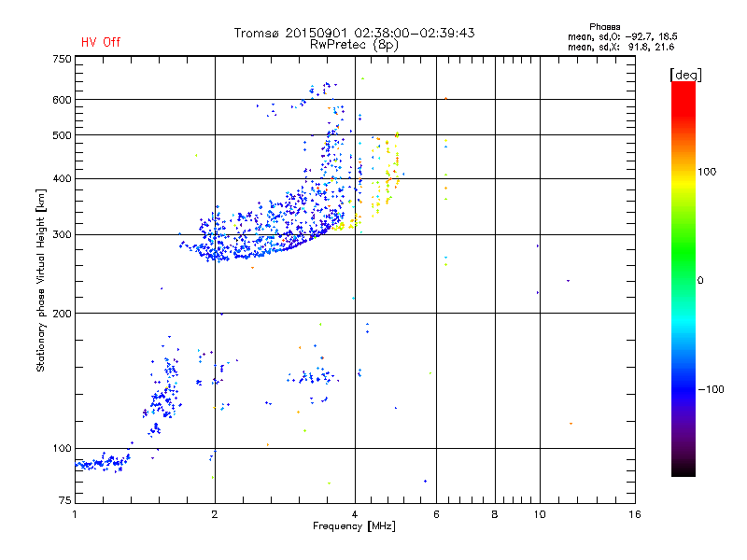Click the red HV Off label

click(101, 42)
